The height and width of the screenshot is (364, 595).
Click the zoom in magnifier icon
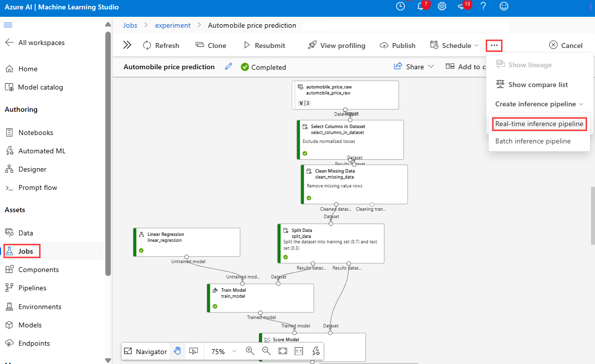(x=250, y=351)
